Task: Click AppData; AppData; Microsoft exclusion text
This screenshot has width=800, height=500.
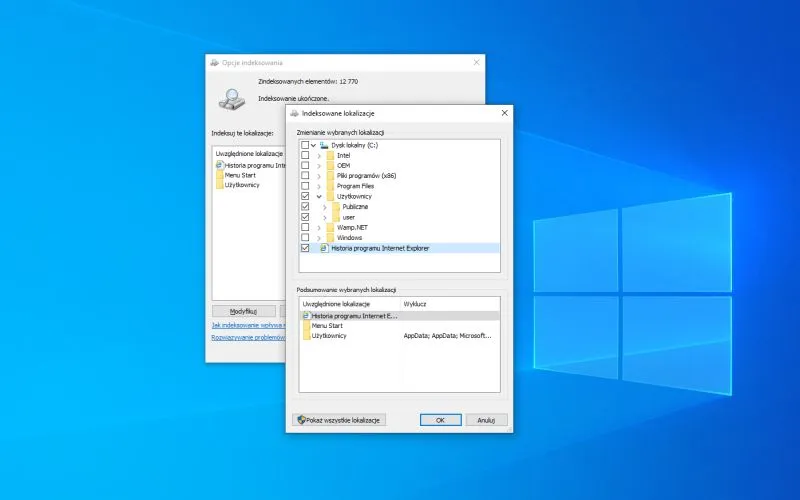Action: point(447,336)
